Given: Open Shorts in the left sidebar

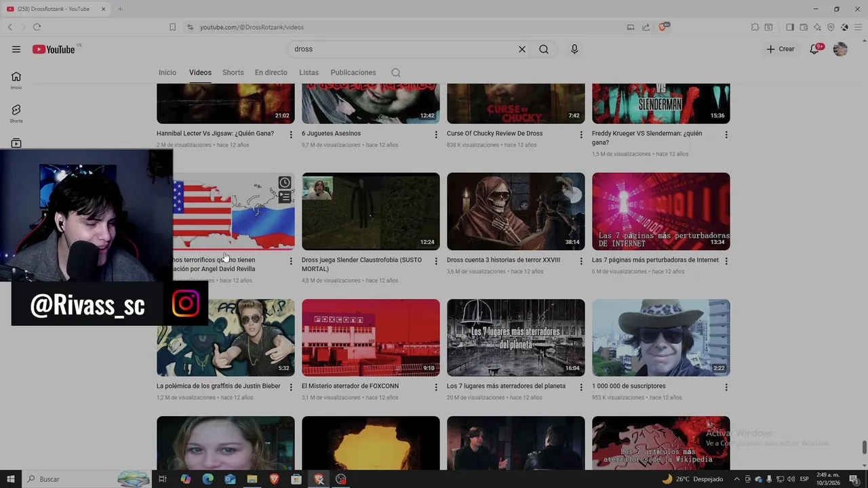Looking at the screenshot, I should (x=16, y=113).
